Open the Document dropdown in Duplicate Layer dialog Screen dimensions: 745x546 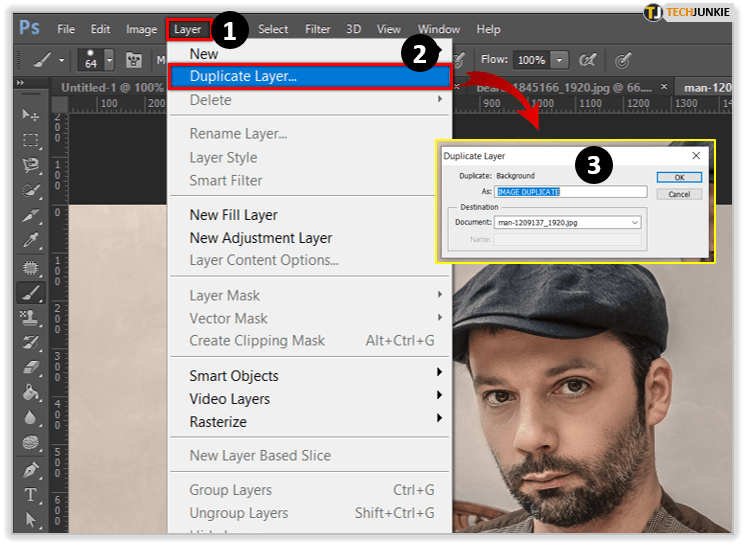635,222
